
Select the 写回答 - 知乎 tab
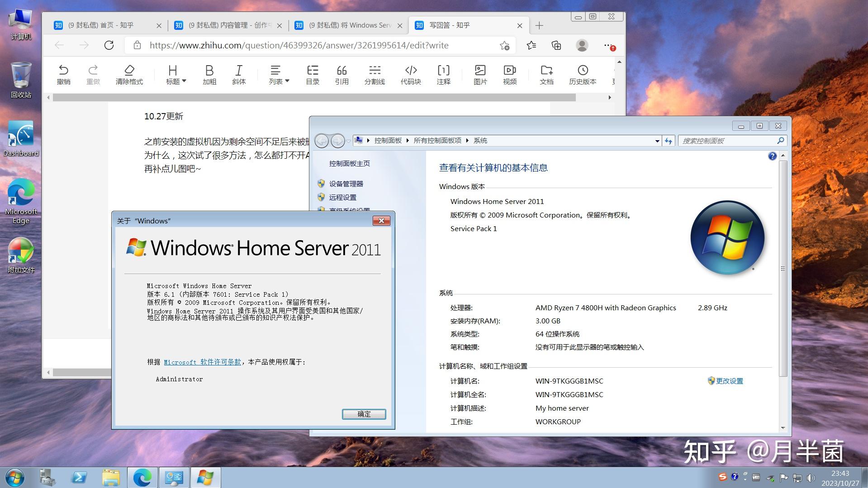coord(469,25)
